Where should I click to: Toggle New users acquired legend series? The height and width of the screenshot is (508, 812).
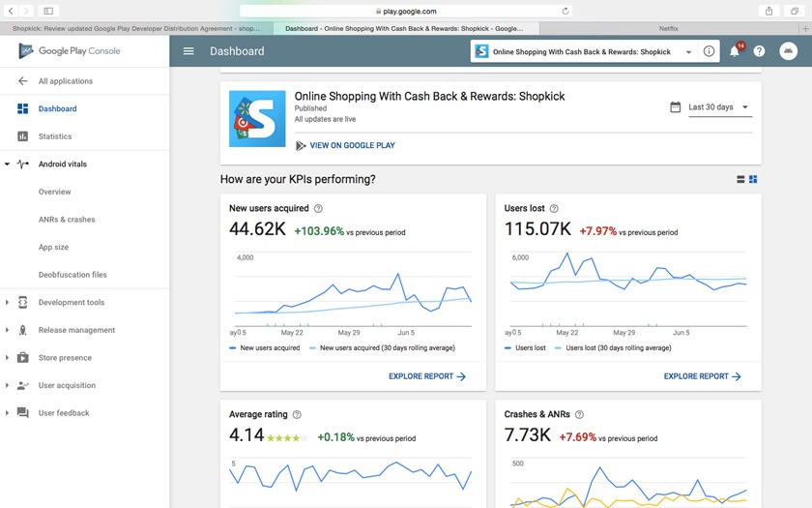coord(265,347)
